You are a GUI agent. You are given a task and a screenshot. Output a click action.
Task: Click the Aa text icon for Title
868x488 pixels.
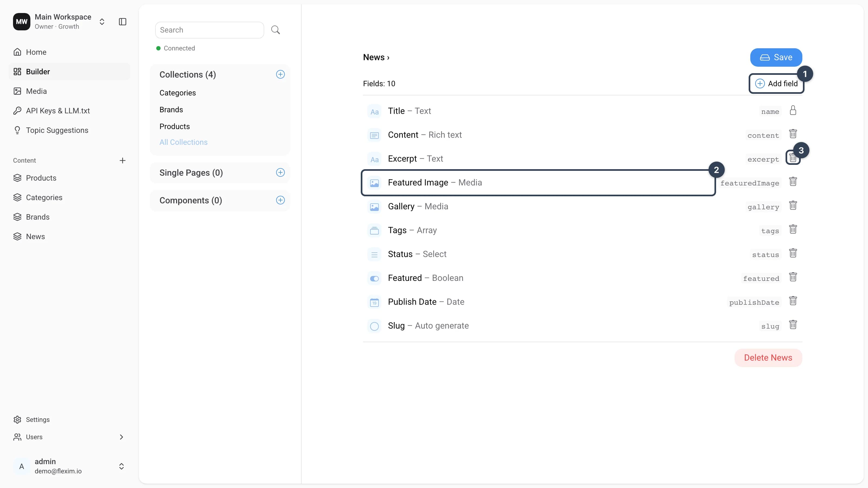(374, 111)
